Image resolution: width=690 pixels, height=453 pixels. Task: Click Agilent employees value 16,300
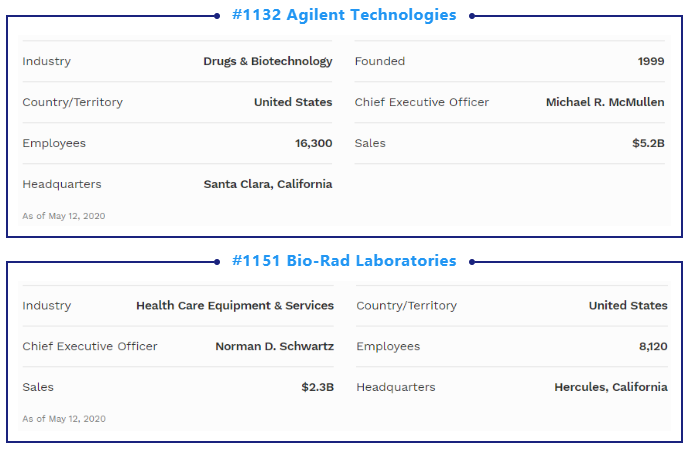313,143
